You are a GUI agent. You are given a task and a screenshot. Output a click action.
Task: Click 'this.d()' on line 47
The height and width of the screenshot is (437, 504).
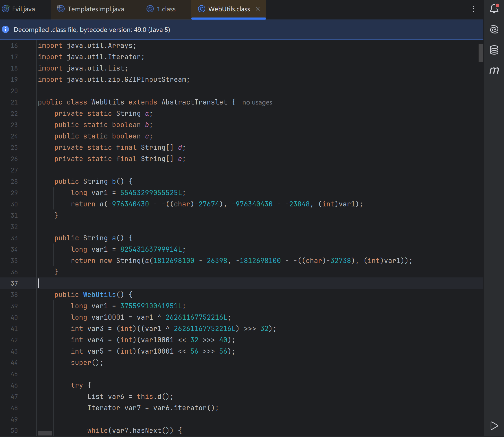pyautogui.click(x=153, y=397)
